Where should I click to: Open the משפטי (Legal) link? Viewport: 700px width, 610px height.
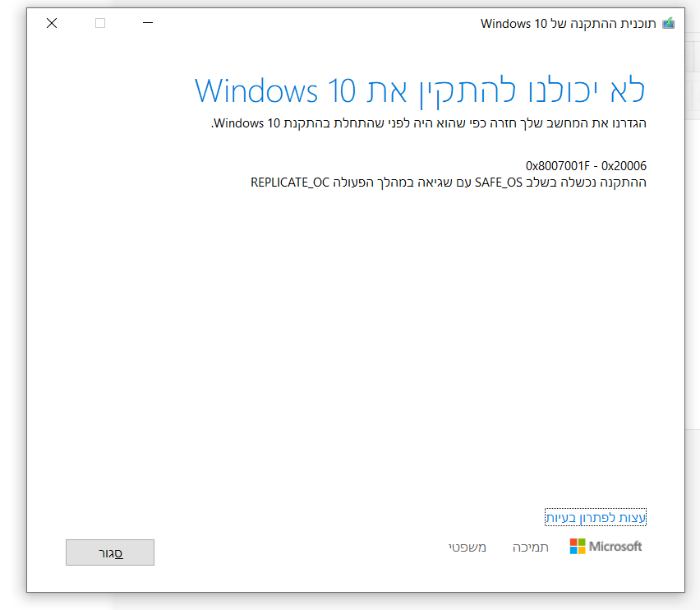[x=467, y=547]
